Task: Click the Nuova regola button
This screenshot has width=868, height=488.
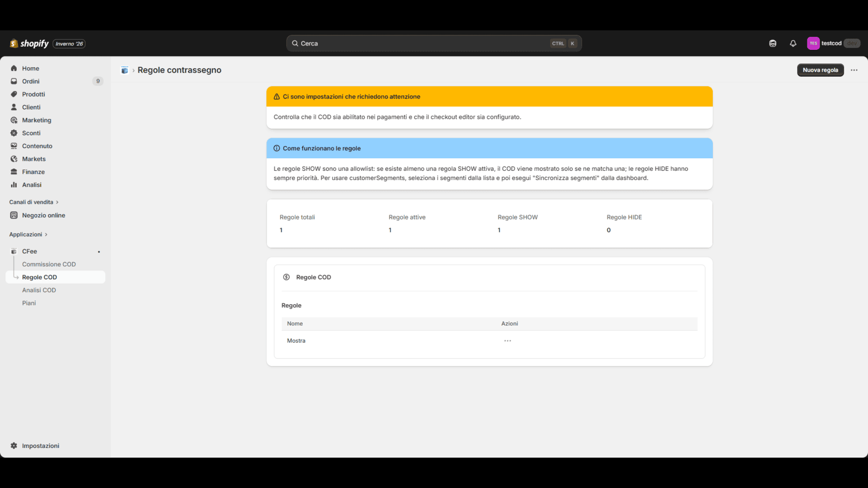Action: (x=820, y=70)
